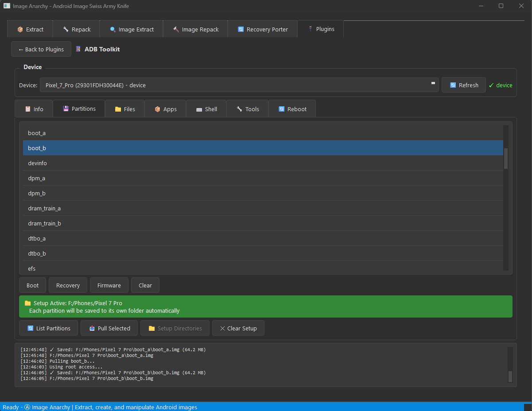Click the Clear Setup button
The image size is (532, 411).
[x=238, y=328]
